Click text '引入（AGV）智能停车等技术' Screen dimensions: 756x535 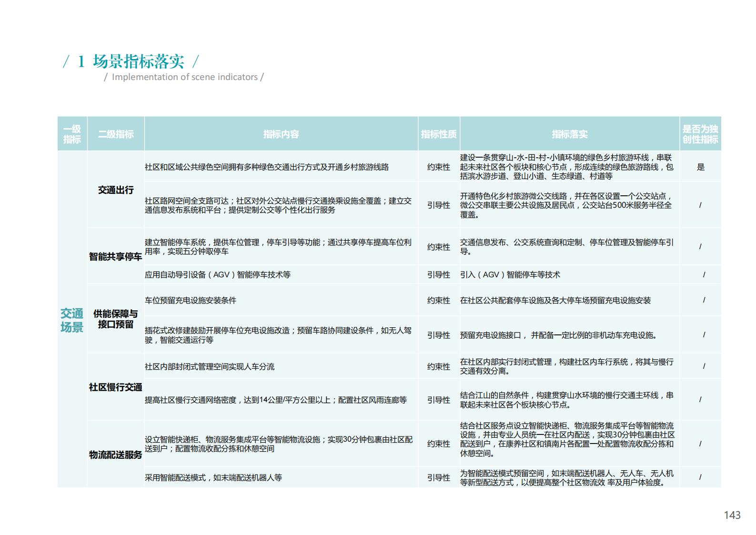pos(510,275)
